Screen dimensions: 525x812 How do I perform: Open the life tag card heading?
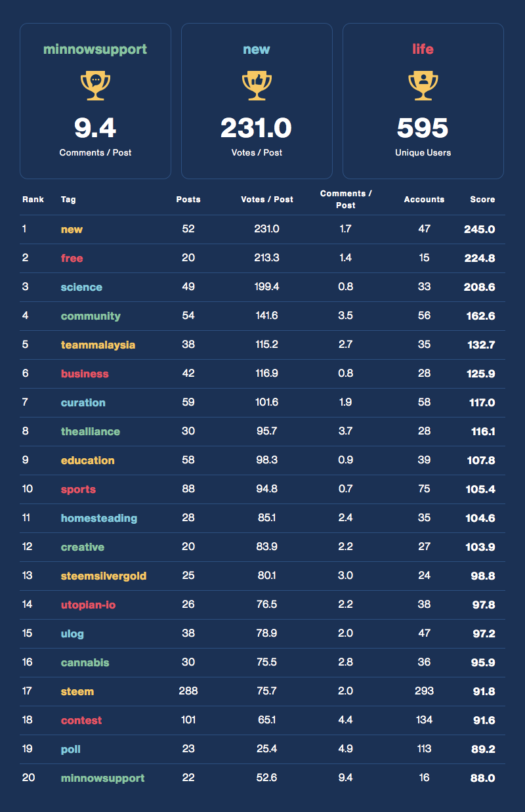[x=423, y=49]
